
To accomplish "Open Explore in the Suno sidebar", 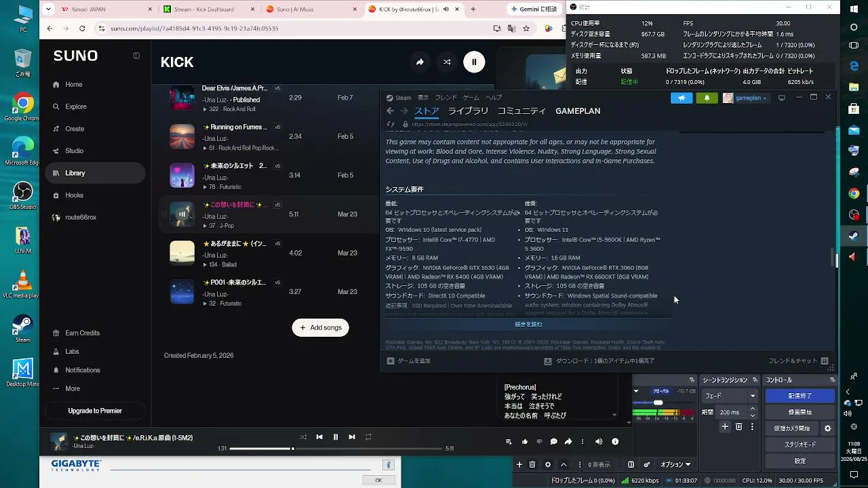I will 95,106.
